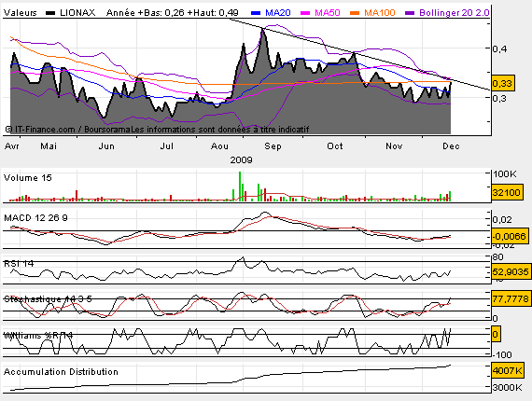532x401 pixels.
Task: Select the Jun month label on axis
Action: click(106, 146)
